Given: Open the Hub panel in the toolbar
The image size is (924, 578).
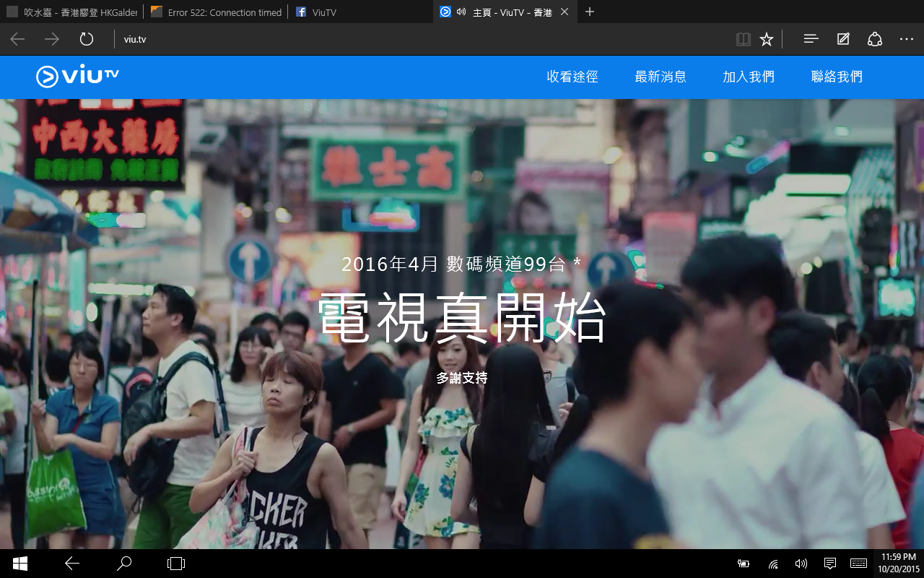Looking at the screenshot, I should pos(811,39).
